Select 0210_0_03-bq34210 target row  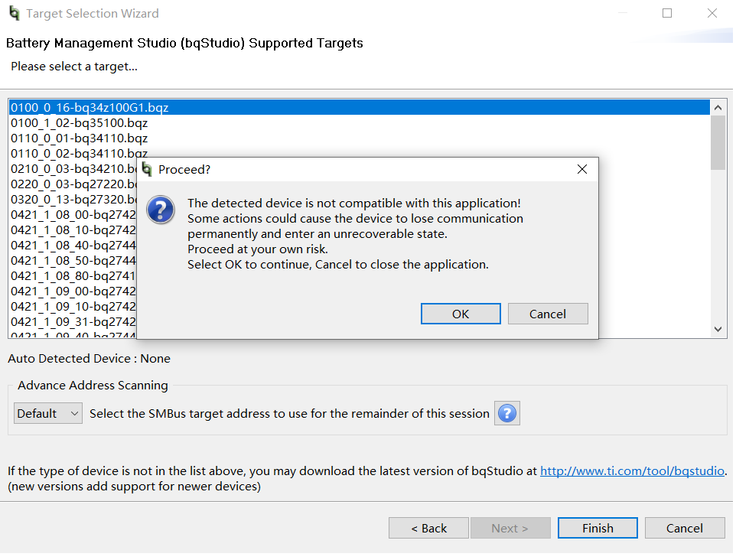click(73, 168)
